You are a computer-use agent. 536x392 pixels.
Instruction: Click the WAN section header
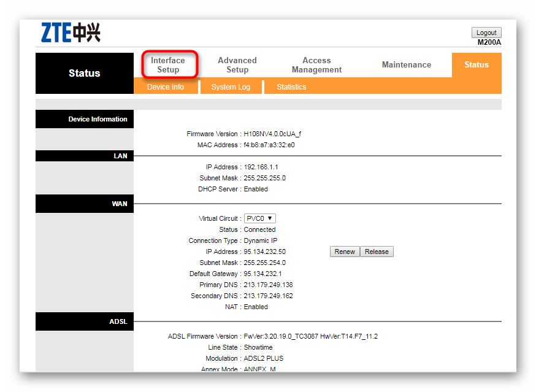point(85,204)
